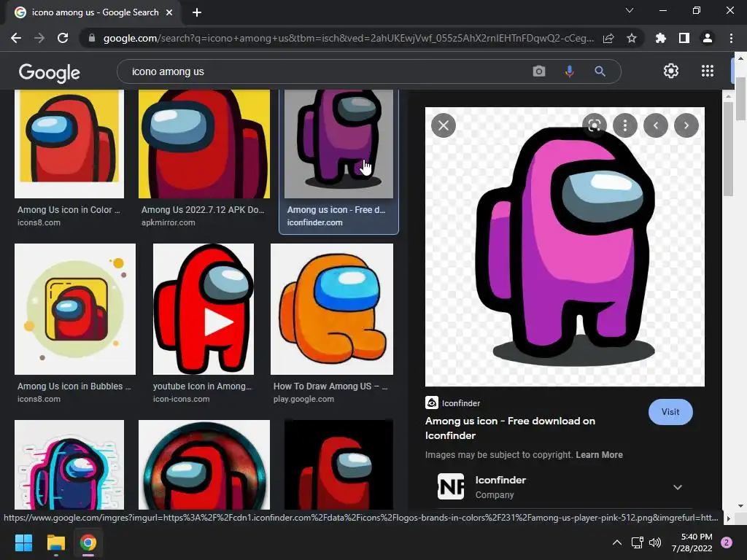
Task: Show hidden system tray icons
Action: point(616,542)
